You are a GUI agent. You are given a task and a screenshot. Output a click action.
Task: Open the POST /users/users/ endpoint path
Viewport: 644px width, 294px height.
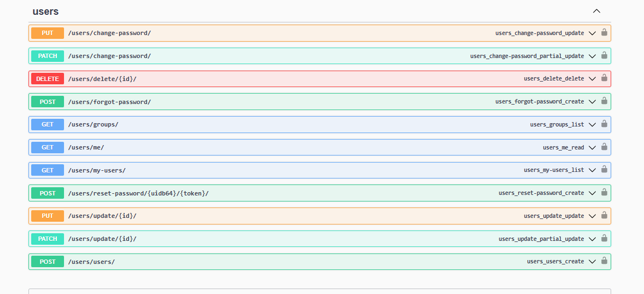[91, 262]
